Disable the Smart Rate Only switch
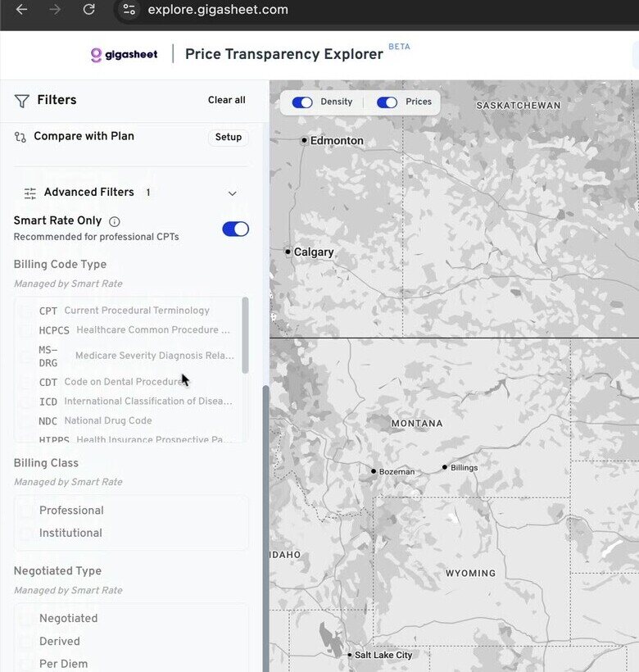Image resolution: width=639 pixels, height=672 pixels. [x=236, y=229]
